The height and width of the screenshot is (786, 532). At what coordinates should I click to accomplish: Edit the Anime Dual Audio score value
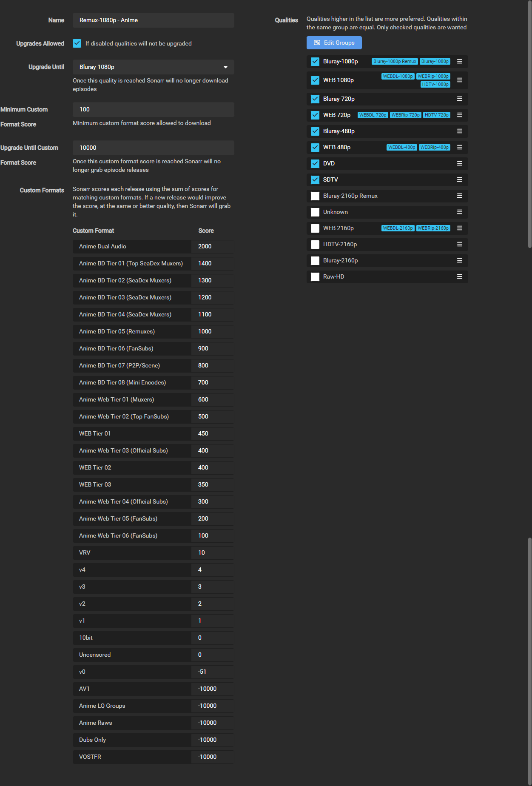[212, 247]
